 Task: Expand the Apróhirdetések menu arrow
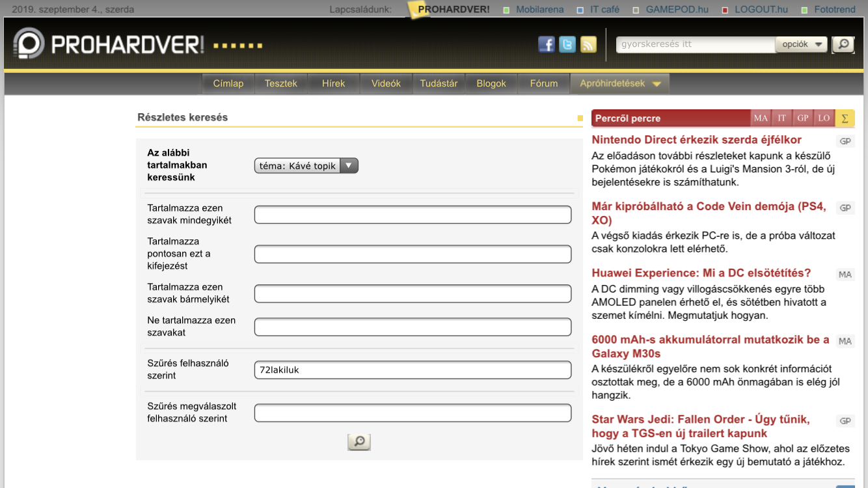[x=657, y=84]
